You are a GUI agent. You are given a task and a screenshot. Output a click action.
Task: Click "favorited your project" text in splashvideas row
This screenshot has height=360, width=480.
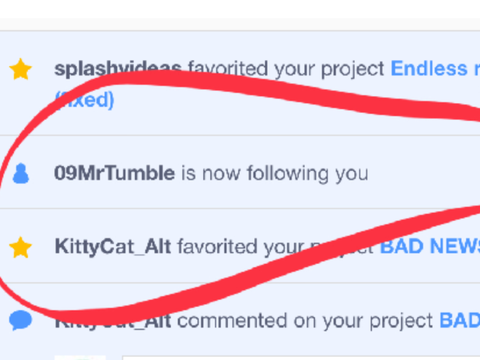(286, 69)
